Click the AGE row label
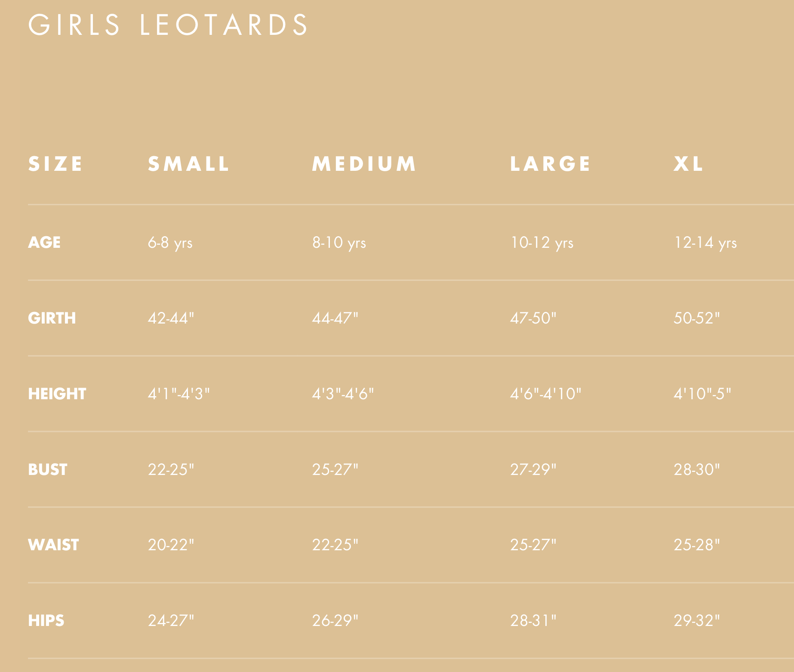 coord(44,243)
